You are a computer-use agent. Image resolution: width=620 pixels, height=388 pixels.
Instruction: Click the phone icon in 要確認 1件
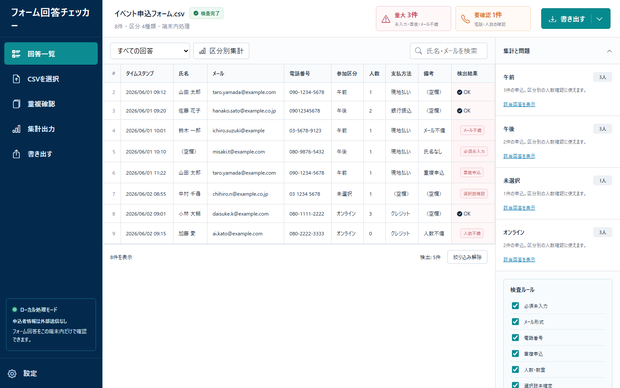pyautogui.click(x=465, y=19)
